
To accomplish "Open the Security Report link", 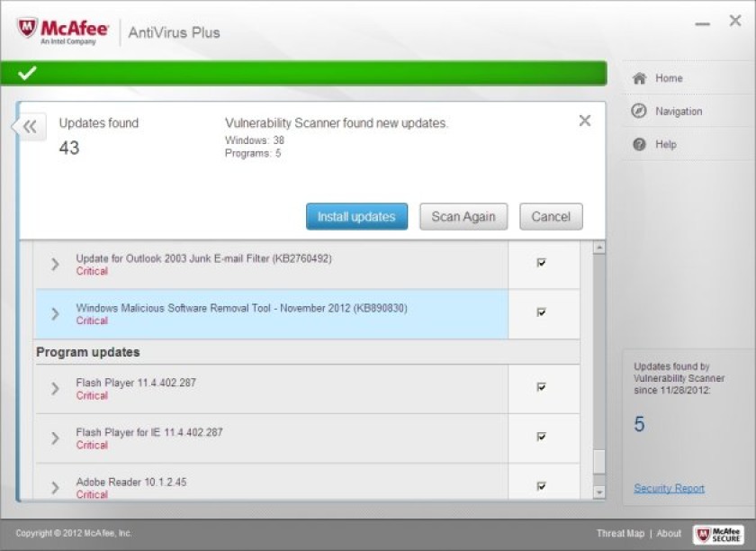I will coord(670,488).
